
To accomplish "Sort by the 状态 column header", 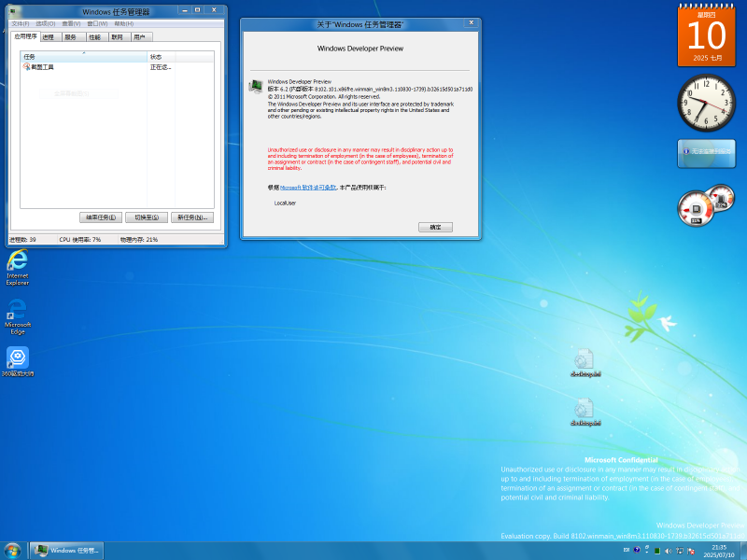I will pyautogui.click(x=162, y=57).
